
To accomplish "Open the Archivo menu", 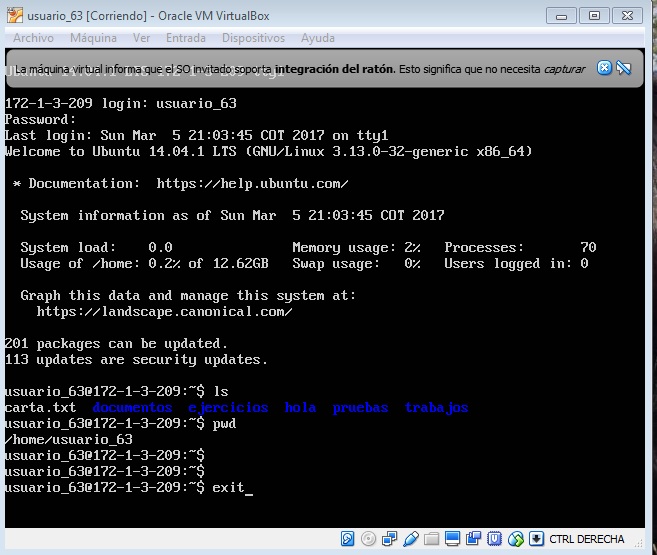I will click(x=33, y=38).
